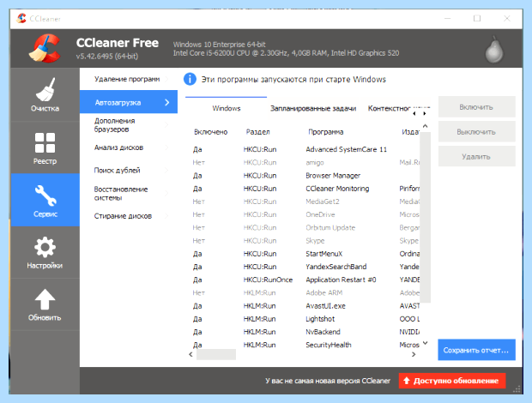This screenshot has height=403, width=532.
Task: Select the Lightshot entry
Action: click(x=305, y=319)
